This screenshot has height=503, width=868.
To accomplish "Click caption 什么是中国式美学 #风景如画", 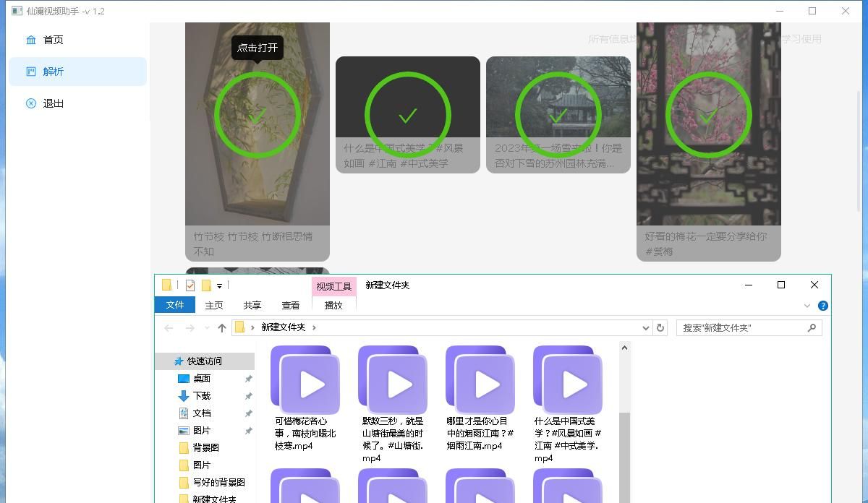I will click(x=404, y=155).
